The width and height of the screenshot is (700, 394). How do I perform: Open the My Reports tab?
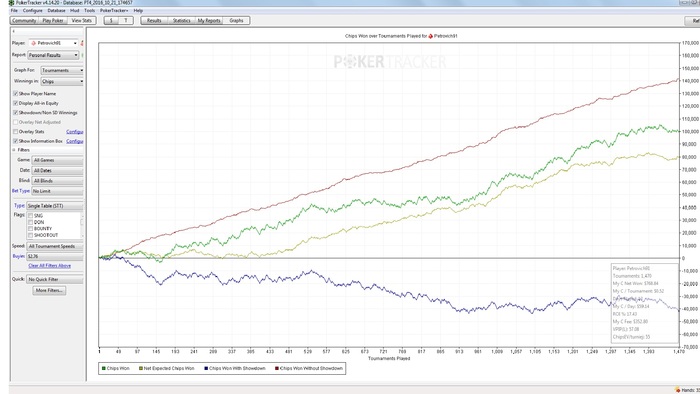pyautogui.click(x=209, y=21)
